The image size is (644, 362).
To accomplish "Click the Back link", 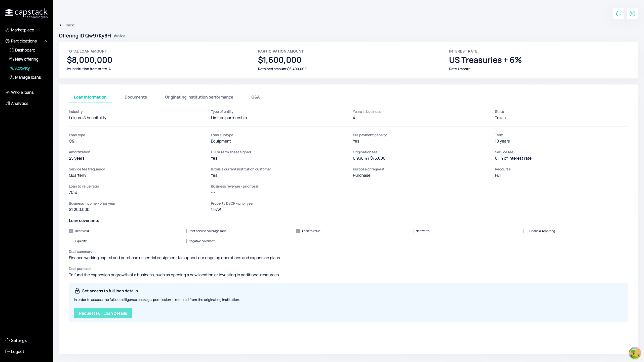I will (70, 25).
